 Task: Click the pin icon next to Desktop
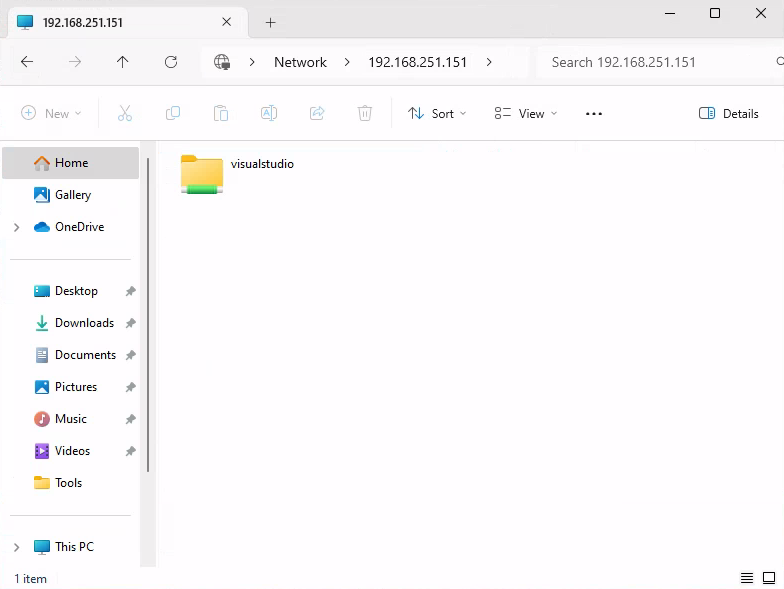click(130, 291)
